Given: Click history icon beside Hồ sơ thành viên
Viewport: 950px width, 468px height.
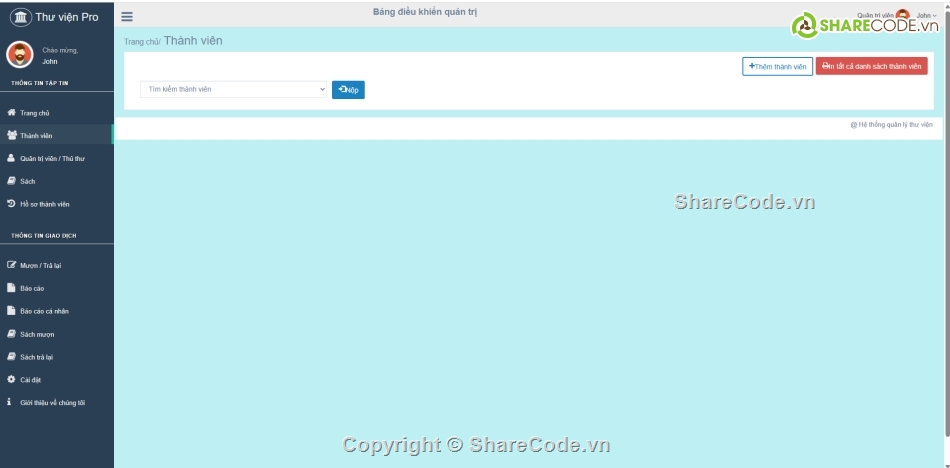Looking at the screenshot, I should click(11, 204).
